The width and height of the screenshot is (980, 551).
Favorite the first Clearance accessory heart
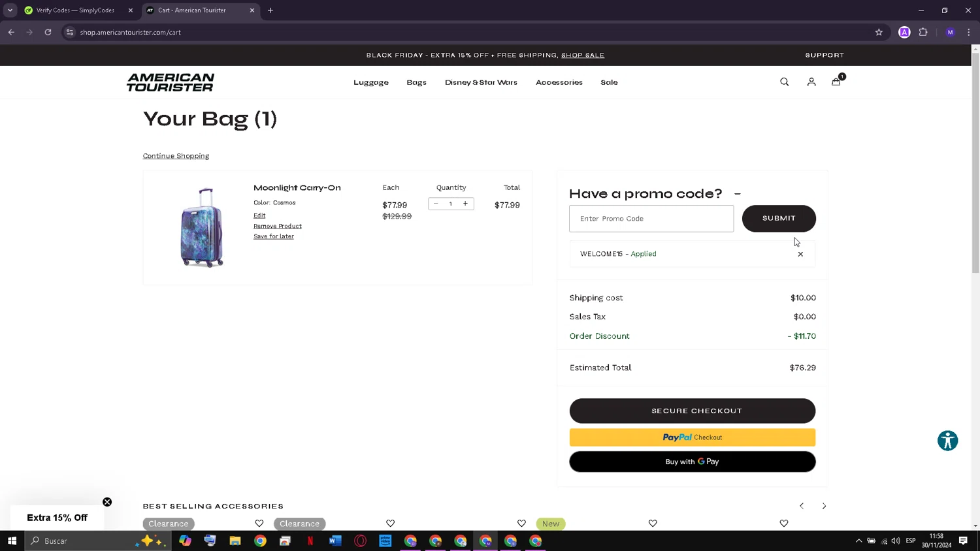259,524
